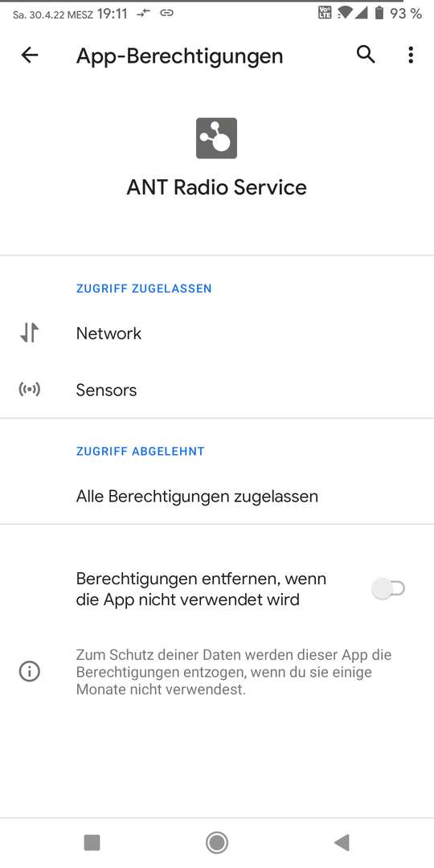The image size is (434, 868).
Task: Open the Network permission entry
Action: point(217,334)
